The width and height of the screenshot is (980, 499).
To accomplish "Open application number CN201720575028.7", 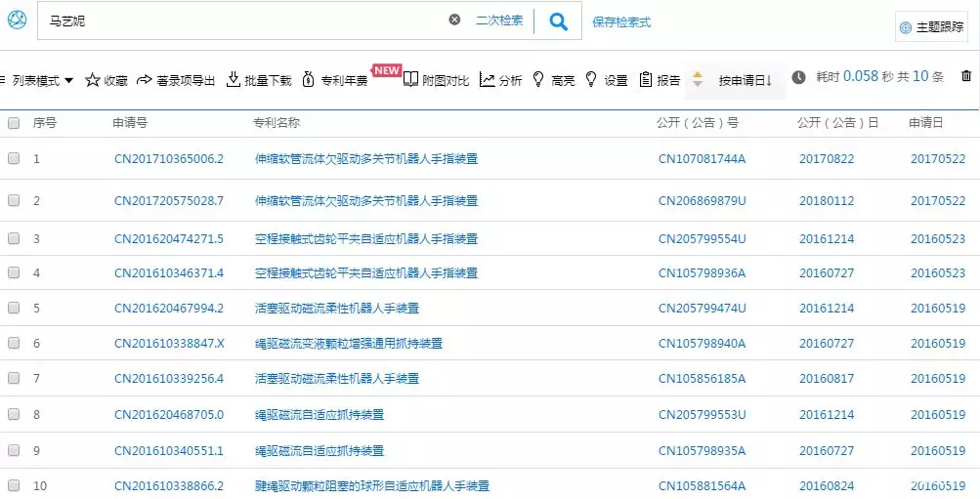I will pos(169,200).
